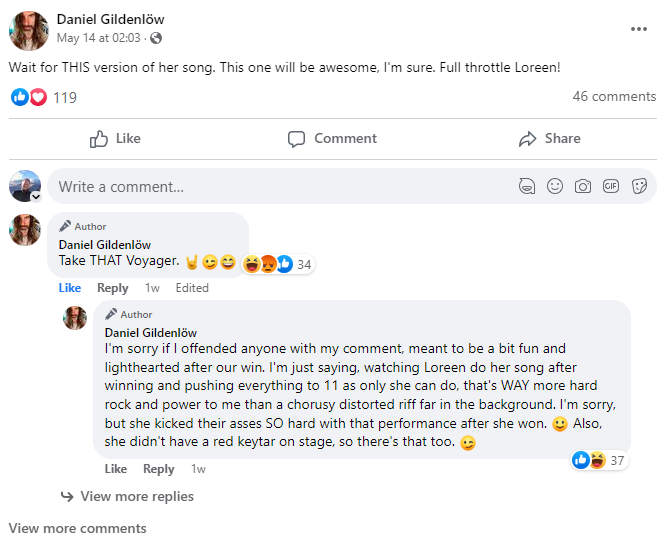Like the long apology reply comment
This screenshot has height=543, width=669.
click(116, 469)
